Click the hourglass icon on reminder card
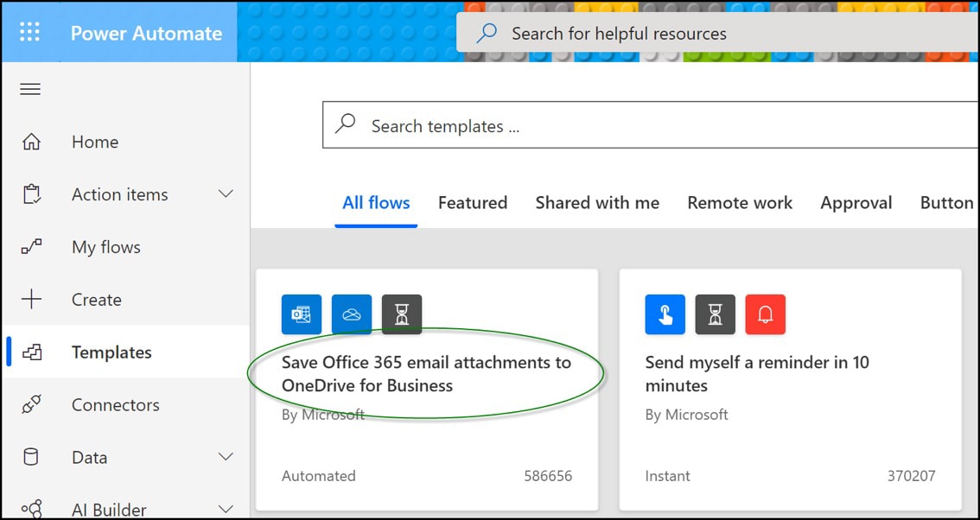 coord(715,314)
